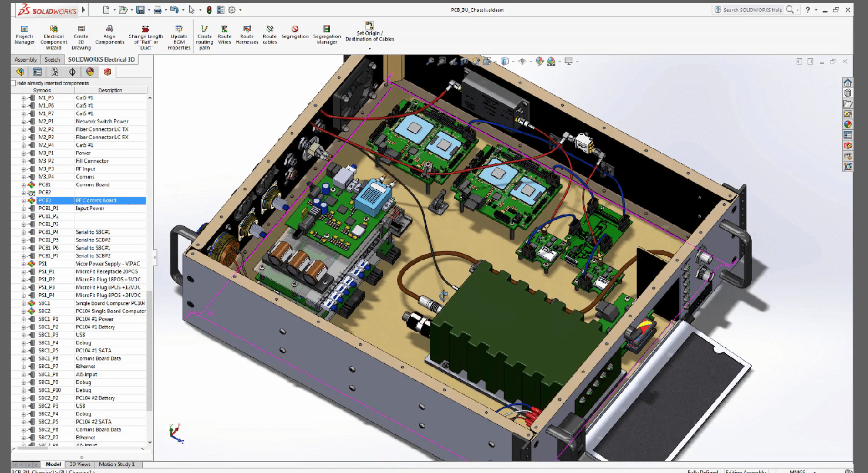The image size is (868, 473).
Task: Open the Display Style dropdown
Action: pyautogui.click(x=513, y=61)
